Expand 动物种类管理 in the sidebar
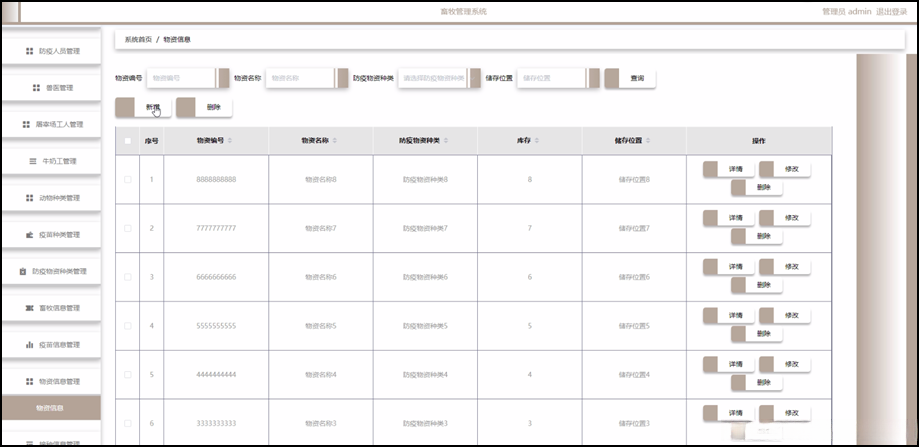919x447 pixels. (x=51, y=198)
